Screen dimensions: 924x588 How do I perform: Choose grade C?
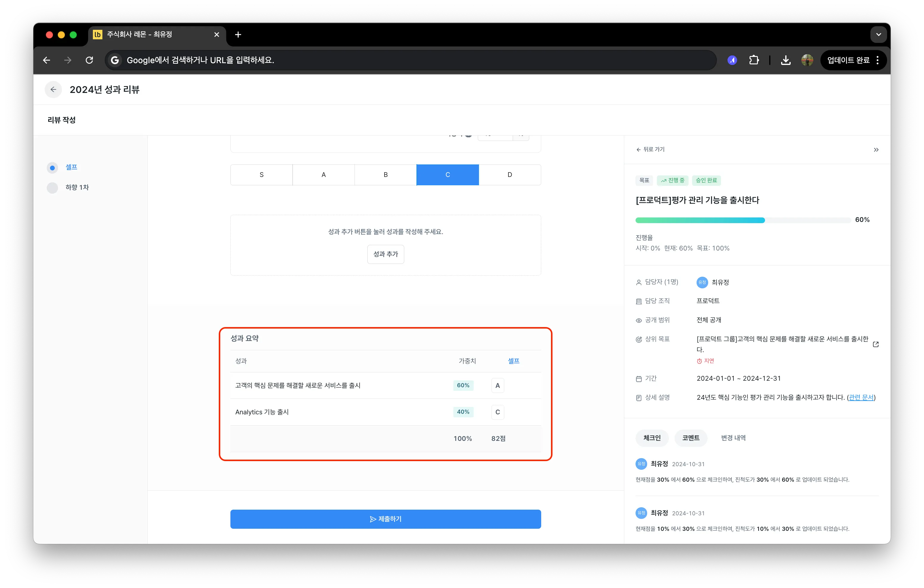[x=447, y=175]
